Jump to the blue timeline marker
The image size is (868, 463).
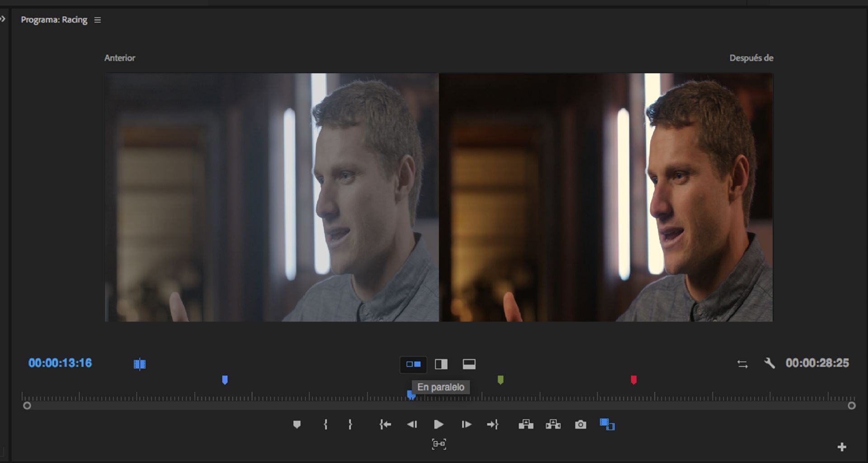click(x=225, y=380)
